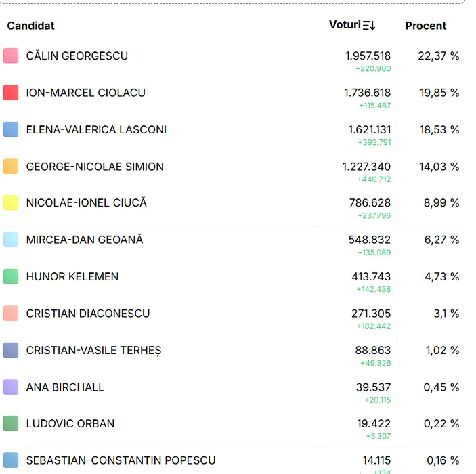Select the ELENA-VALERICA LASCONI row name
The width and height of the screenshot is (476, 474).
coord(96,129)
